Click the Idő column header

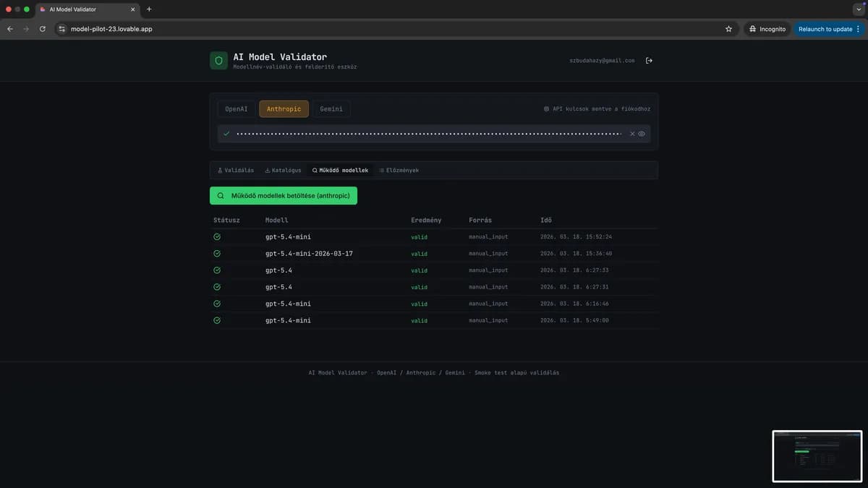545,220
